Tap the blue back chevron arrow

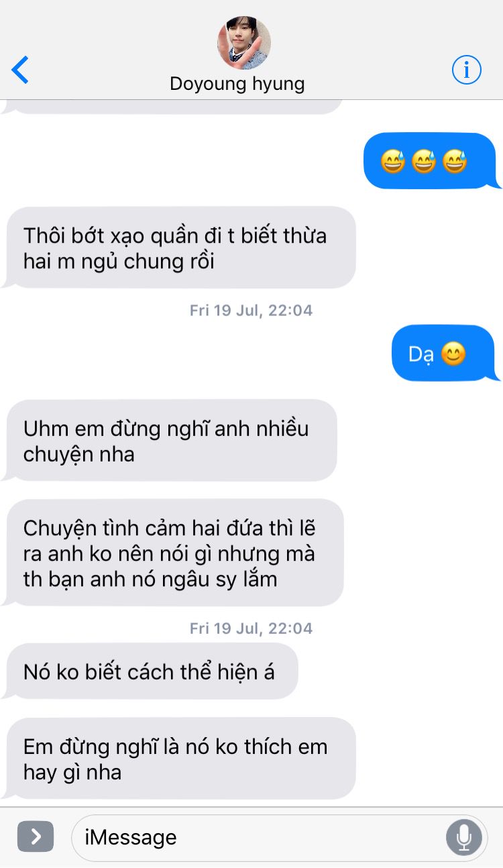point(20,70)
